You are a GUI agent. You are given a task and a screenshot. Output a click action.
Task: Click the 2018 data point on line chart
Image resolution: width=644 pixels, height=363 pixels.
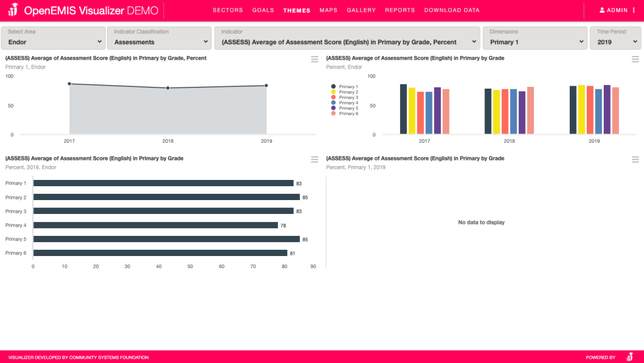coord(168,88)
